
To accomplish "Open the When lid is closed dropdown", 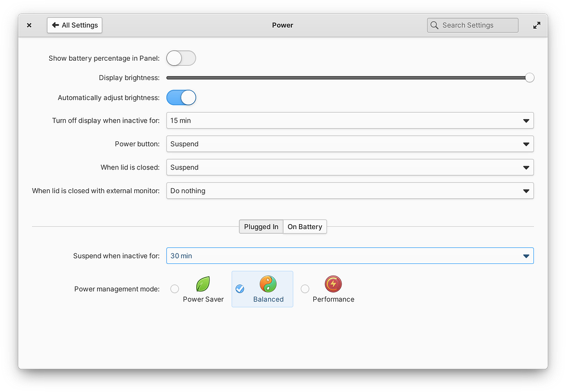I will coord(350,167).
